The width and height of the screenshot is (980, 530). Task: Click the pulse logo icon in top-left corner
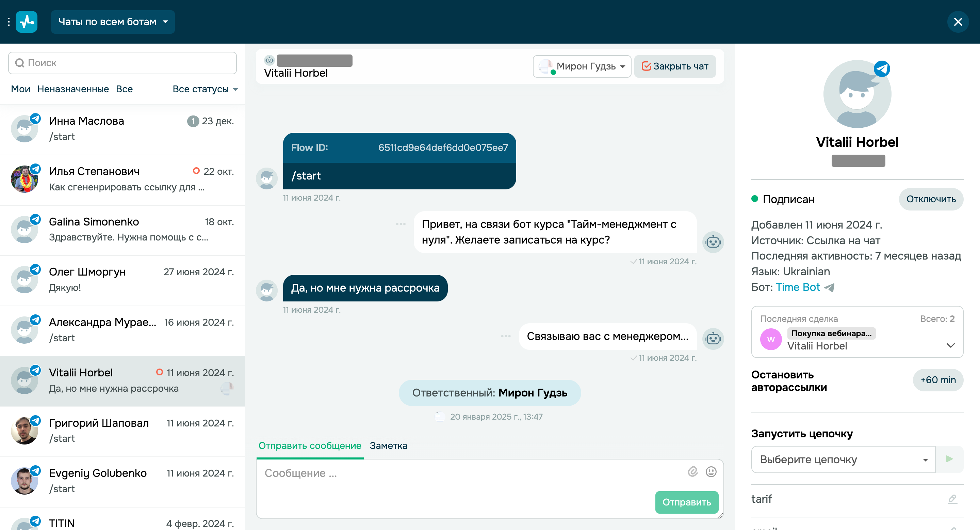[x=27, y=22]
